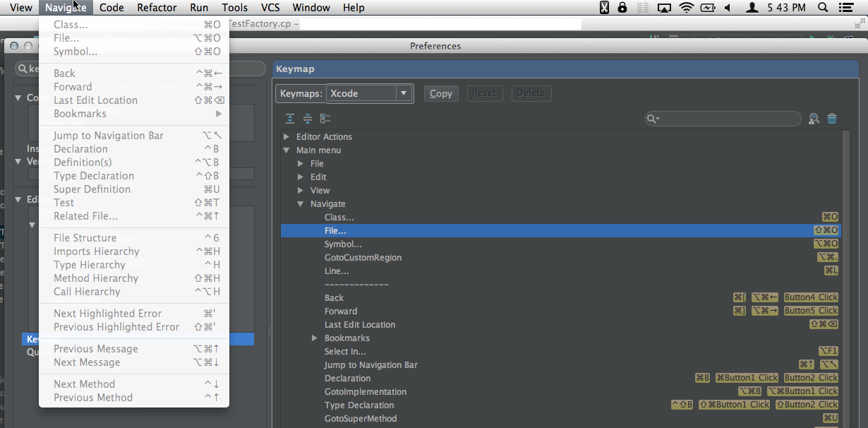Open the Help menu

(354, 8)
